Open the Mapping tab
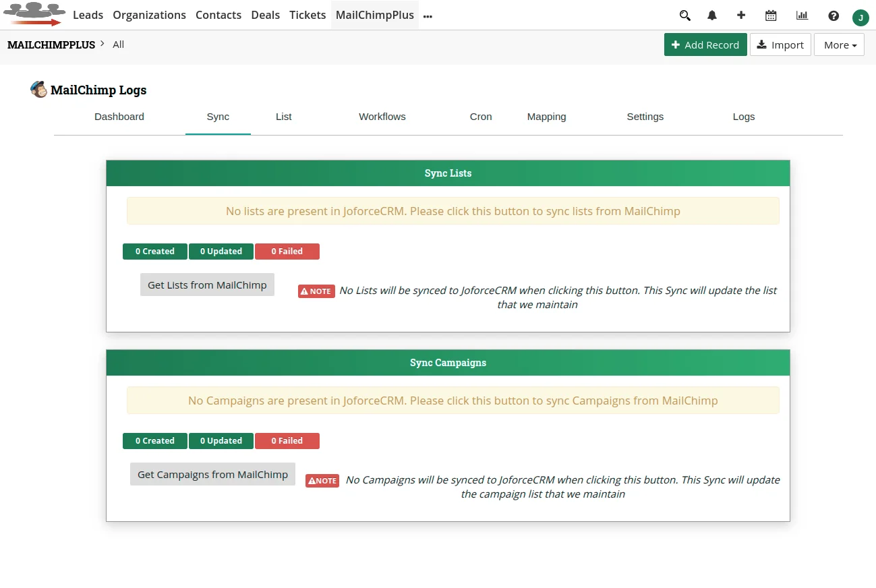876x588 pixels. click(546, 116)
